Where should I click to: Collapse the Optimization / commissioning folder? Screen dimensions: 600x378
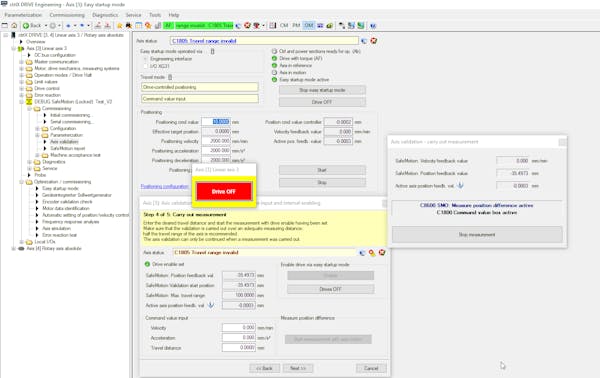[21, 182]
